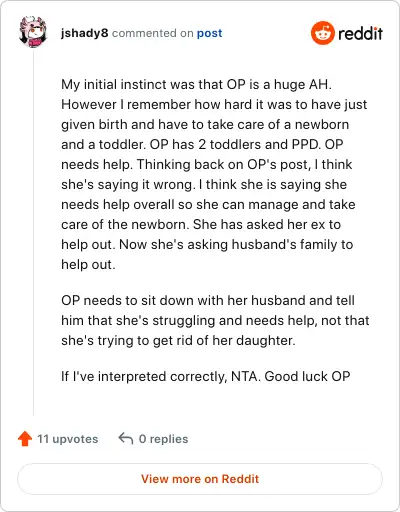Select the "11 upvotes" label
400x512 pixels.
(67, 439)
